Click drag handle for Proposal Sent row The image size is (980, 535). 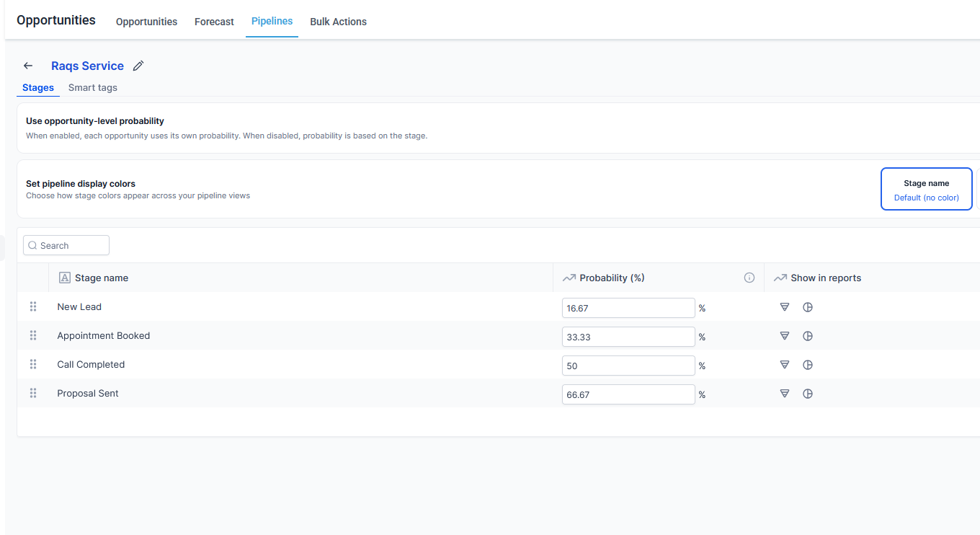point(33,393)
